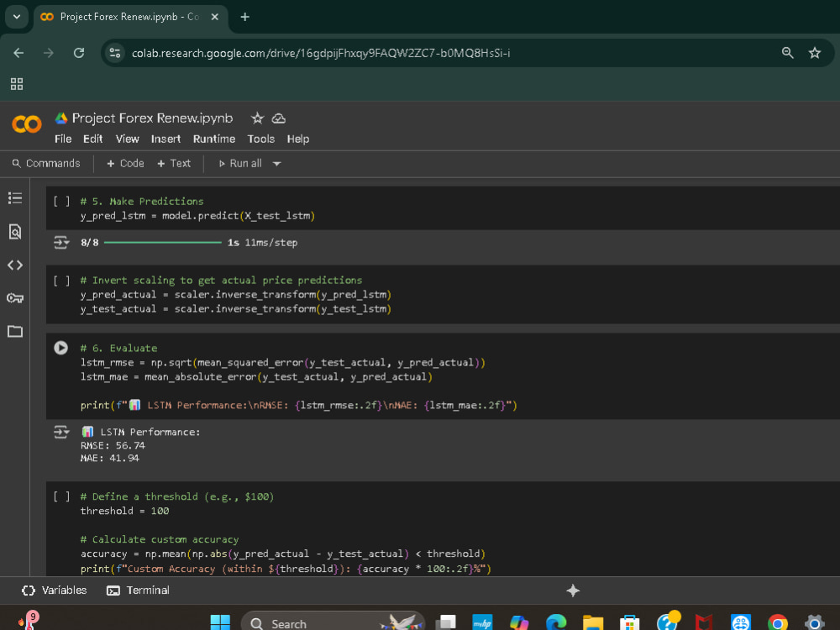
Task: Open the File menu
Action: pyautogui.click(x=63, y=139)
